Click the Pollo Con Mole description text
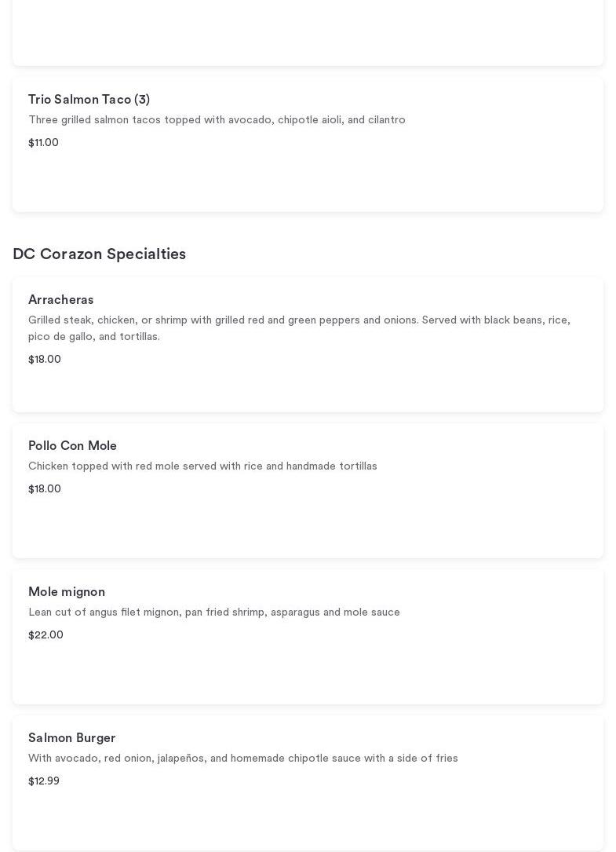Viewport: 616px width, 852px height. click(x=202, y=466)
